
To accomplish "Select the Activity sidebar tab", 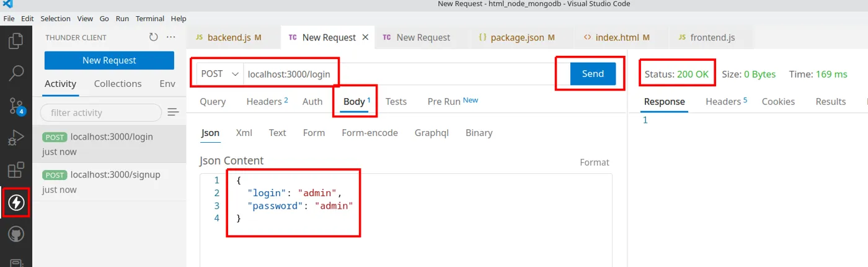I will tap(60, 84).
